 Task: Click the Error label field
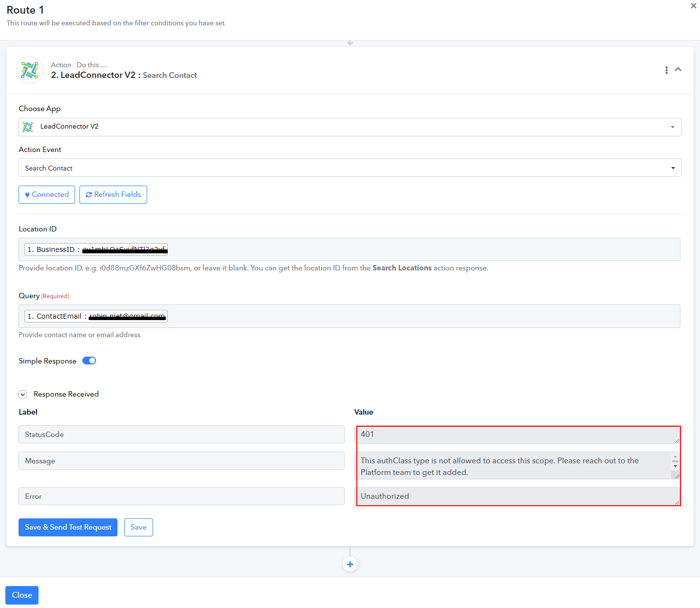pyautogui.click(x=181, y=496)
